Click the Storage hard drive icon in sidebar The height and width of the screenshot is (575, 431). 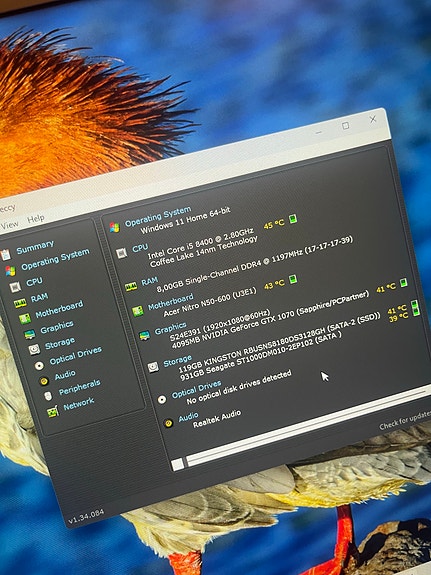pos(34,349)
